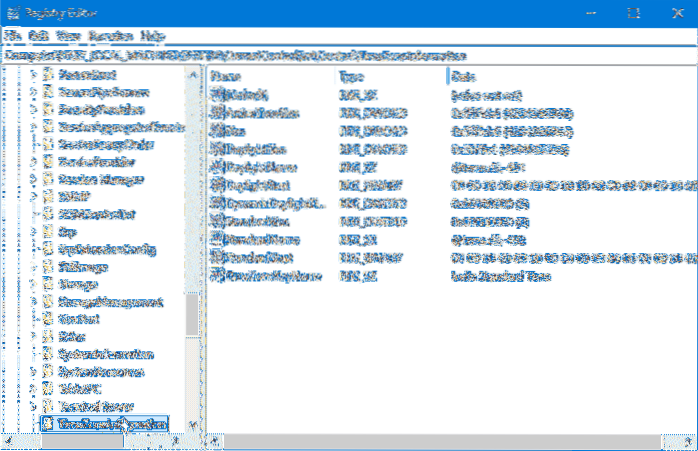Expand the SecurityProviders key
The image size is (698, 451).
click(36, 109)
